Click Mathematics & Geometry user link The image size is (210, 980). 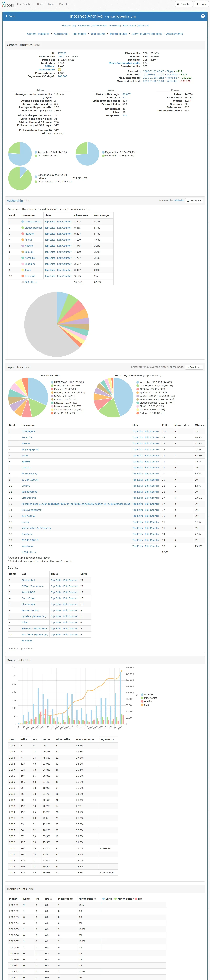coord(36,528)
